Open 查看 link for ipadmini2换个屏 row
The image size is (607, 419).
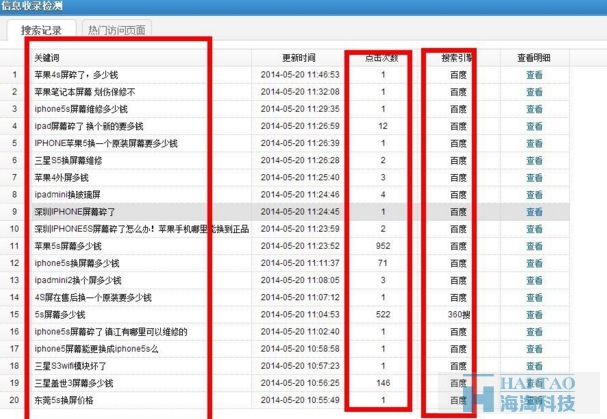534,280
